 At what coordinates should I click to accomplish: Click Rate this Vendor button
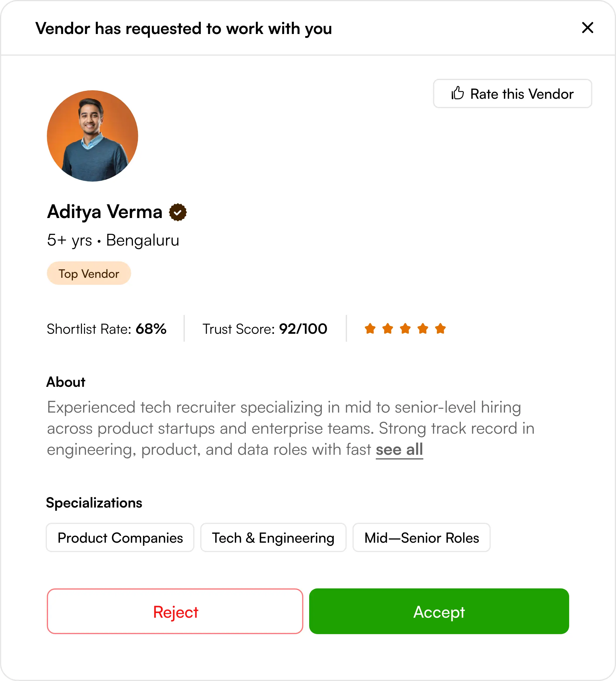tap(512, 93)
